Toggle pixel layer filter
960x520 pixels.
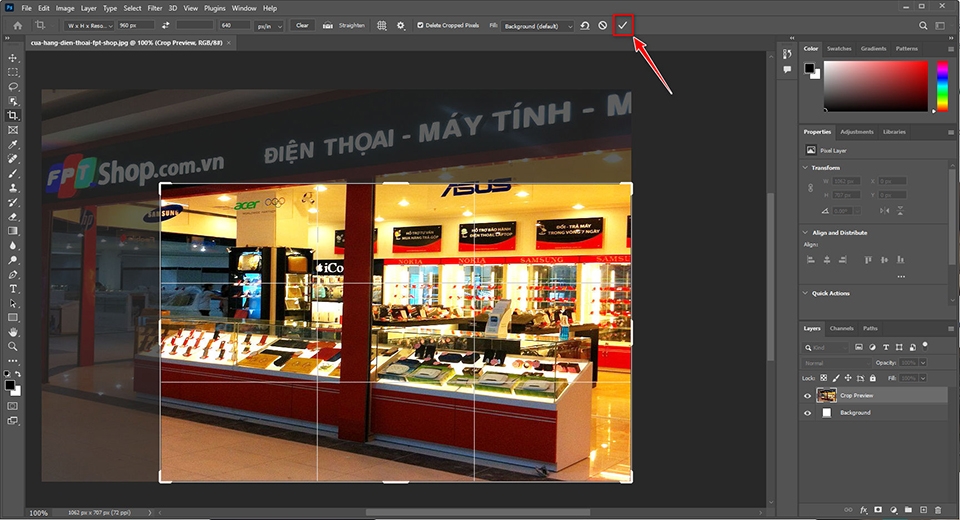pyautogui.click(x=858, y=347)
